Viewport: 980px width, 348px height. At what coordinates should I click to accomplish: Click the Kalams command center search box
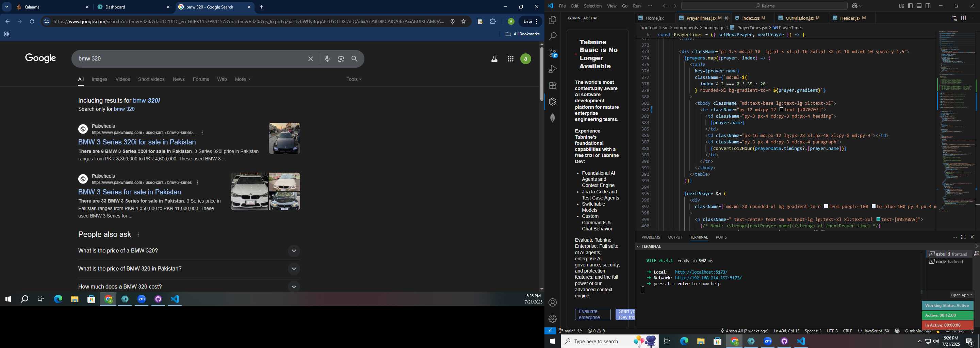[764, 6]
